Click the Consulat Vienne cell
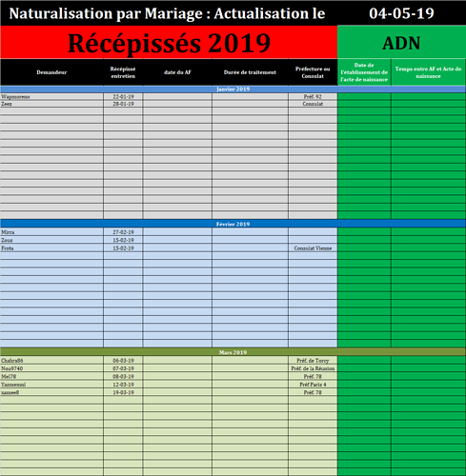 [x=313, y=248]
